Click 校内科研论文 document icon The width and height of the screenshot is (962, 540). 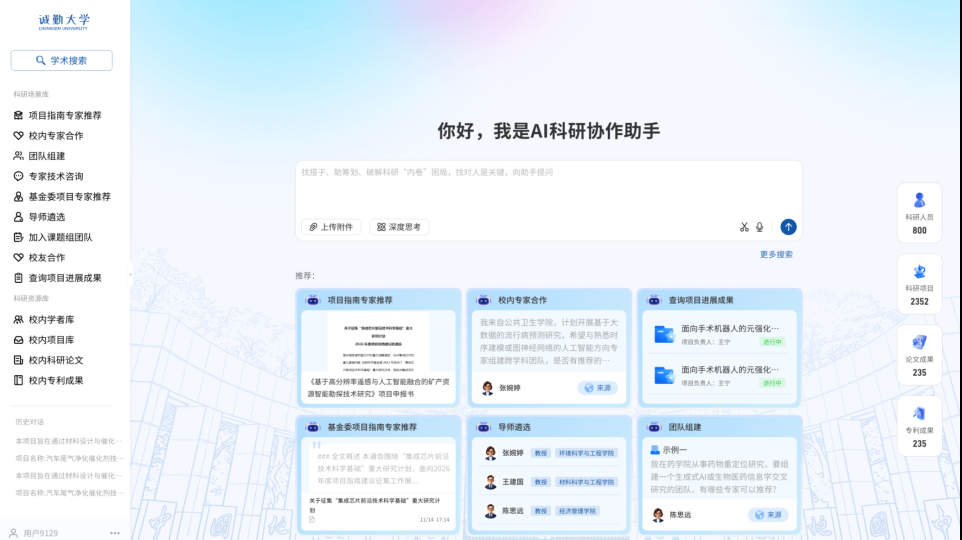point(18,360)
